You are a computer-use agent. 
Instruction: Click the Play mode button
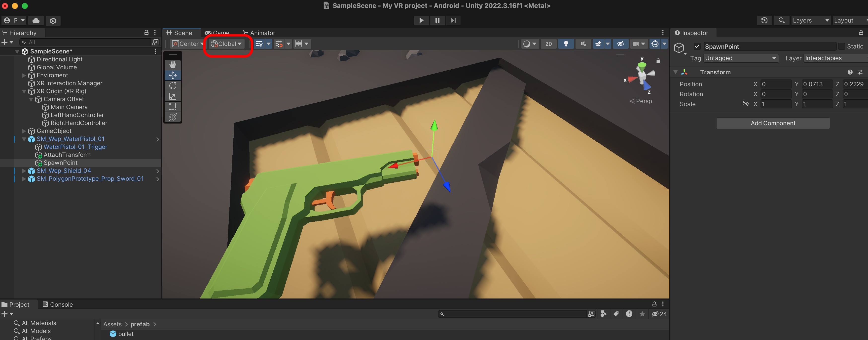click(x=421, y=20)
